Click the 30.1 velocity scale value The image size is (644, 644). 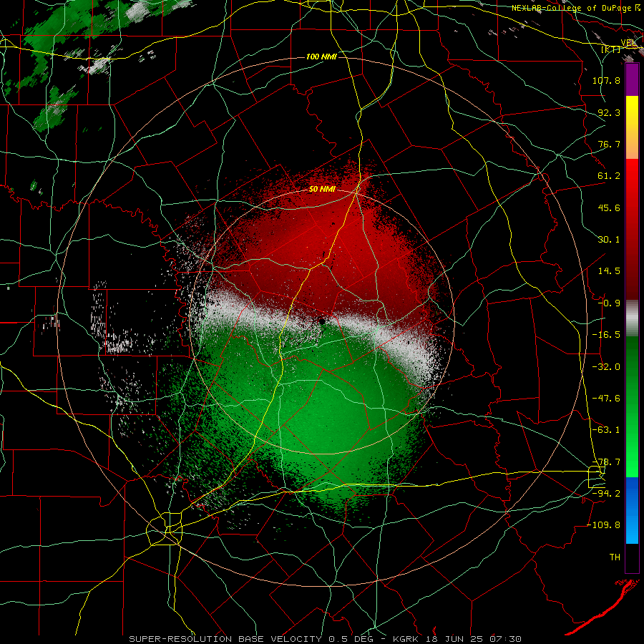[x=609, y=240]
